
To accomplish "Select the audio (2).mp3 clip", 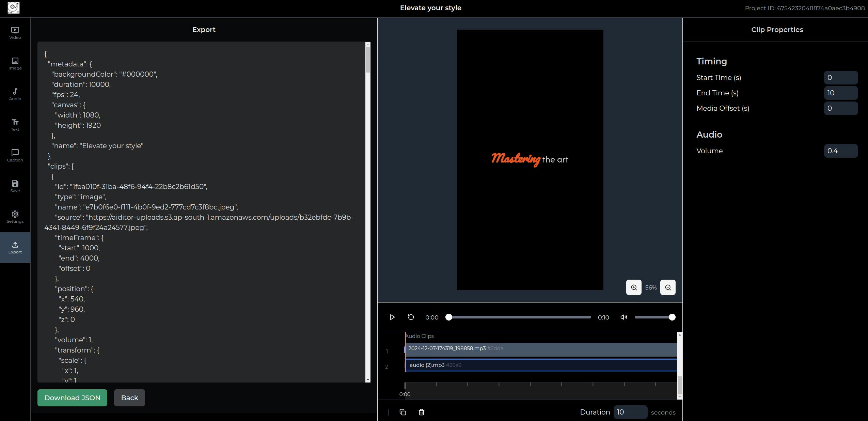I will point(541,365).
